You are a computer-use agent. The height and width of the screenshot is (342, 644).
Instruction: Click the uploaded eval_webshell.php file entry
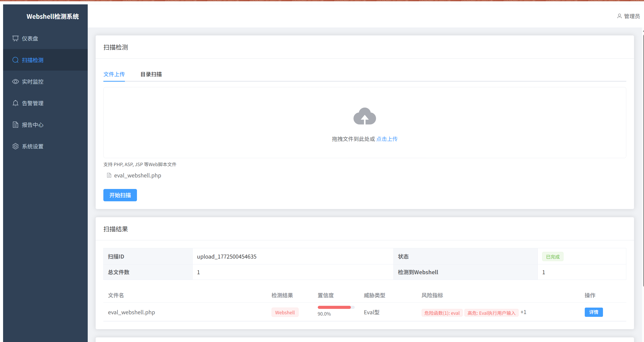click(137, 175)
